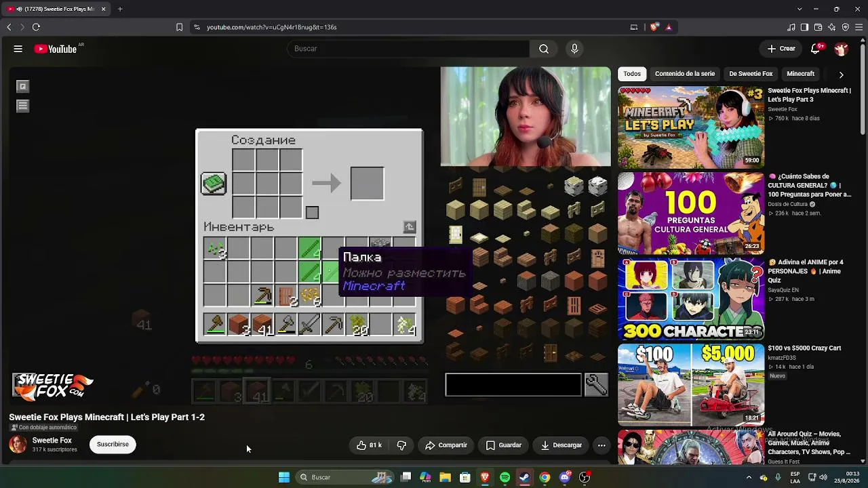Click the Suscribirse button
The width and height of the screenshot is (868, 488).
click(x=113, y=445)
